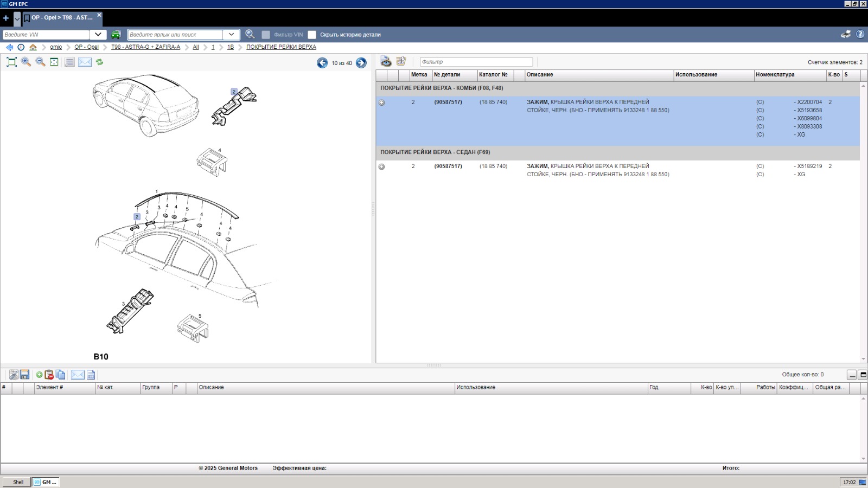Select the OP - Opel > T98 tab
868x488 pixels.
(x=62, y=17)
